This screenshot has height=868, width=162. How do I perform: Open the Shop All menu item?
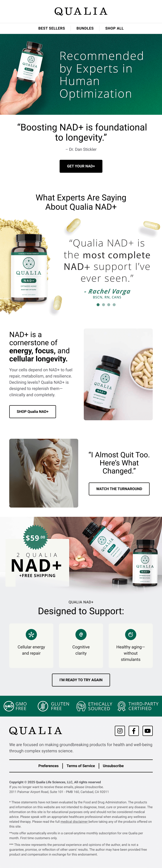[x=114, y=28]
